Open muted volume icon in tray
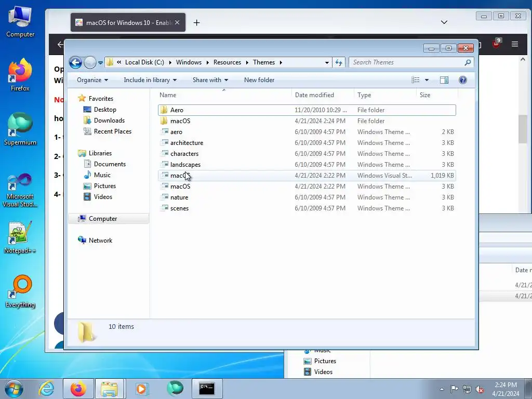This screenshot has width=532, height=399. pos(480,390)
